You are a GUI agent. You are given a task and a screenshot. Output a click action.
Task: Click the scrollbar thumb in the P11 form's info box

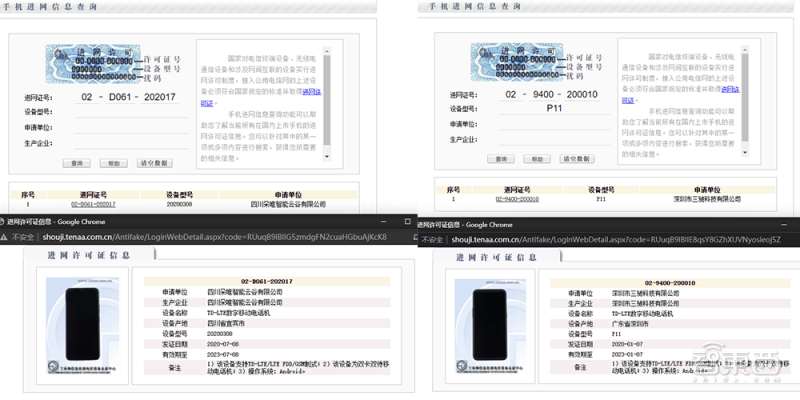[745, 97]
